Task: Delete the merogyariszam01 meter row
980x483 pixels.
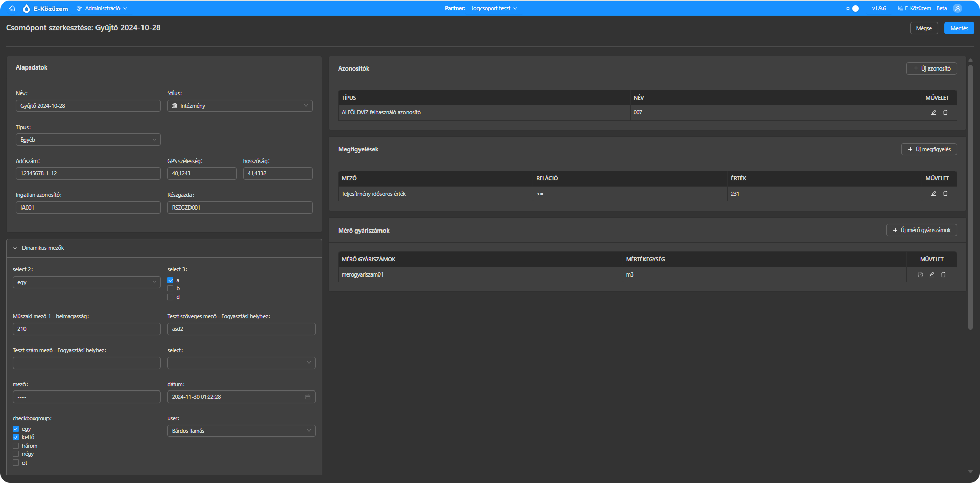Action: [943, 274]
